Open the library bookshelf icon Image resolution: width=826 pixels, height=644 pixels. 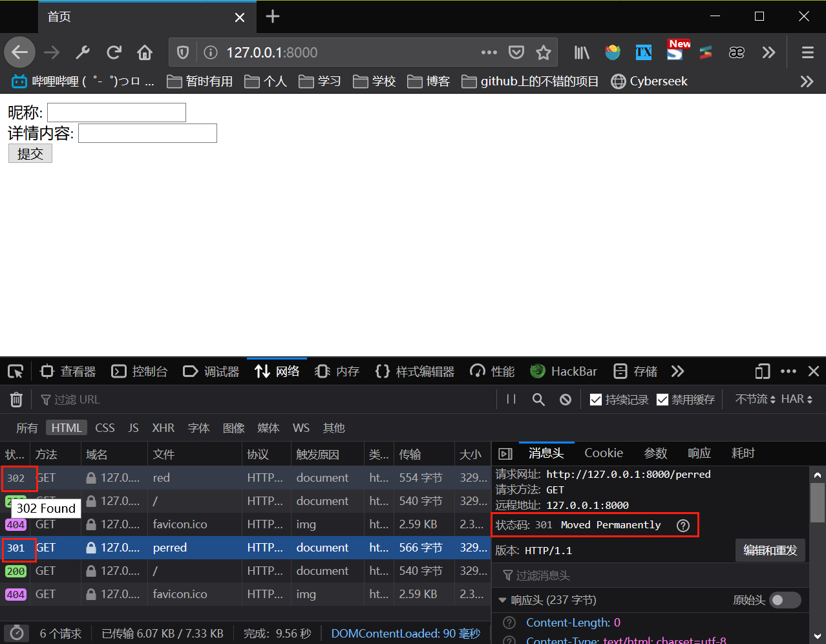tap(582, 52)
